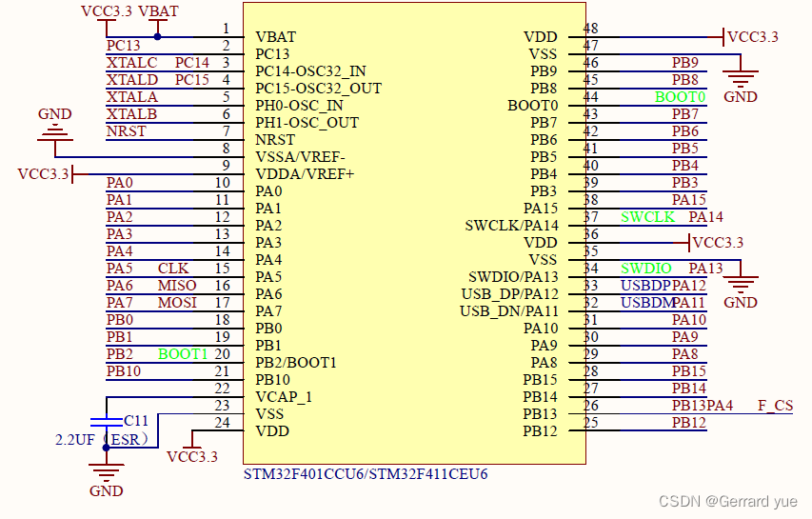
Task: Select ground symbol wired to VSS pin 35
Action: (x=741, y=285)
